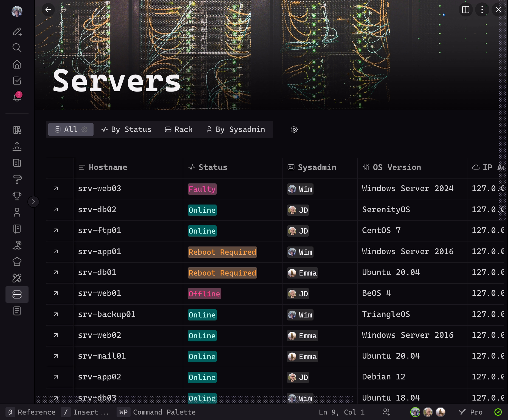
Task: Switch to the By Status view tab
Action: coord(126,129)
